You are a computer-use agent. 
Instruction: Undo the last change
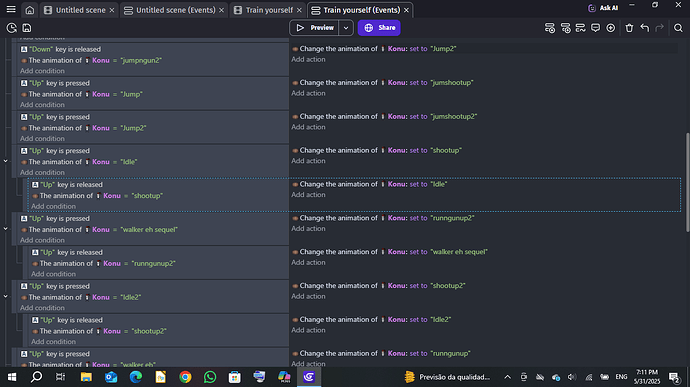pos(645,28)
